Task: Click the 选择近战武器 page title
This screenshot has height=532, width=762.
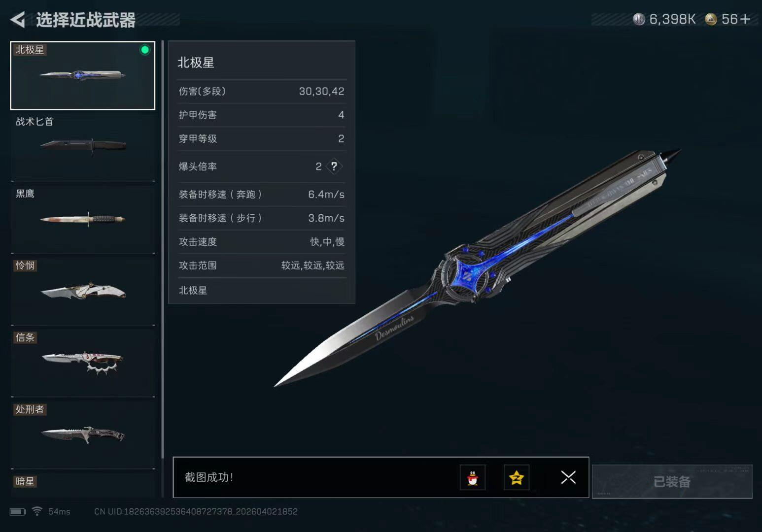Action: tap(86, 20)
